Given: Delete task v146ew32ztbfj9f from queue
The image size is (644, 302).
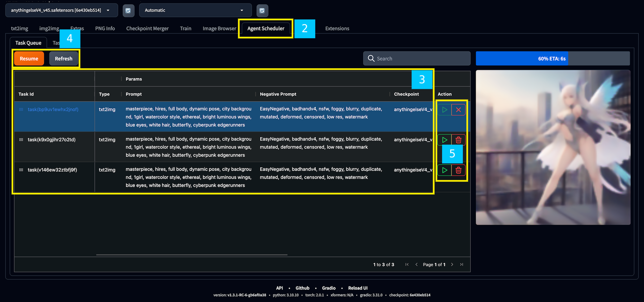Looking at the screenshot, I should point(459,170).
